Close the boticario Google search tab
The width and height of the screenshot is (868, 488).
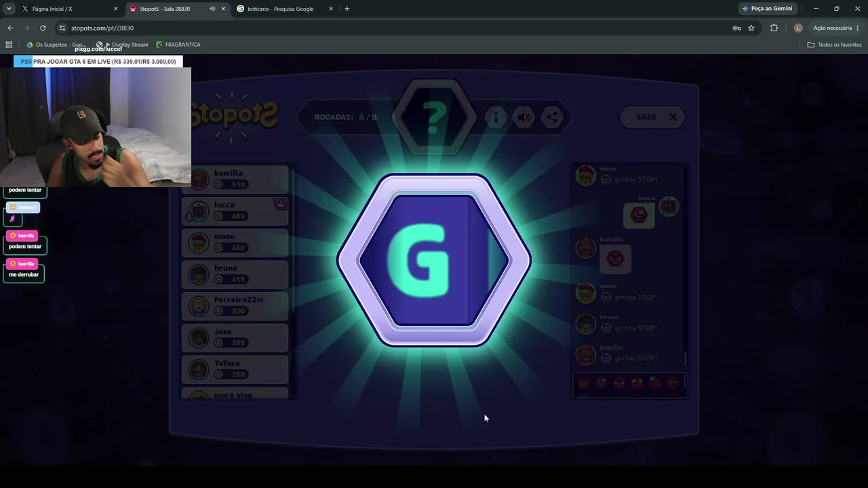point(331,9)
